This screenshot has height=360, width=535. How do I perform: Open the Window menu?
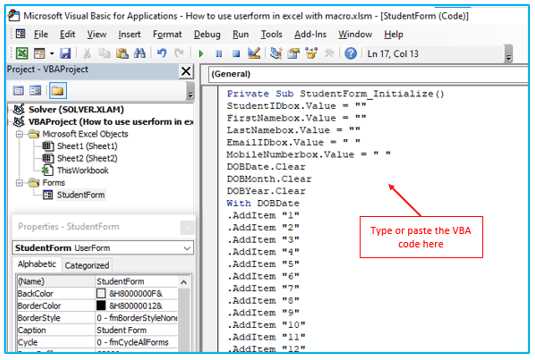tap(355, 34)
